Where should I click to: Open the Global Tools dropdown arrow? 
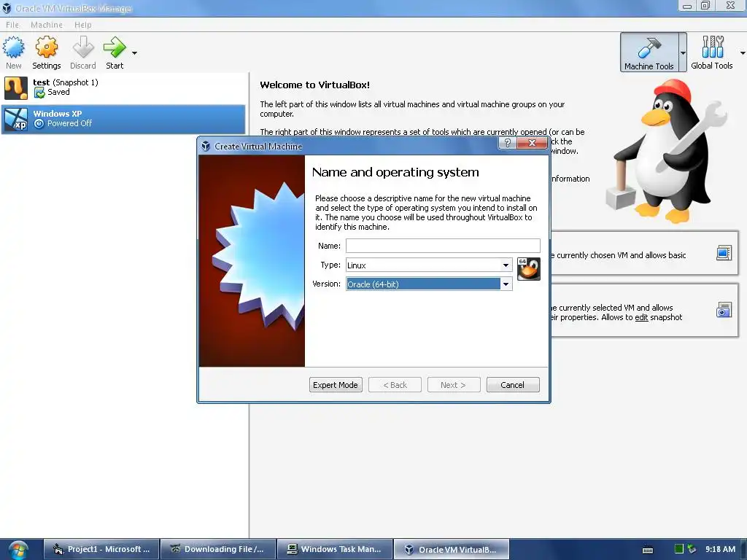(742, 52)
